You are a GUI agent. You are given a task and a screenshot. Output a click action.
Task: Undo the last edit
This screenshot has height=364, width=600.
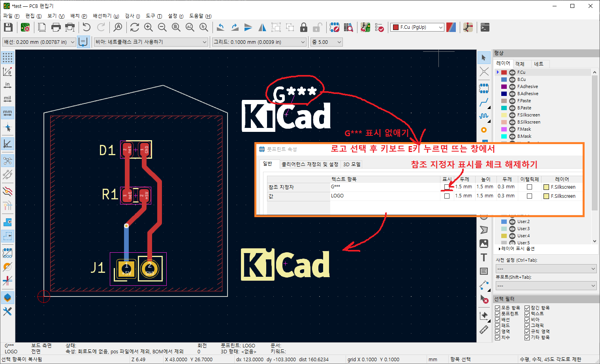[x=87, y=27]
